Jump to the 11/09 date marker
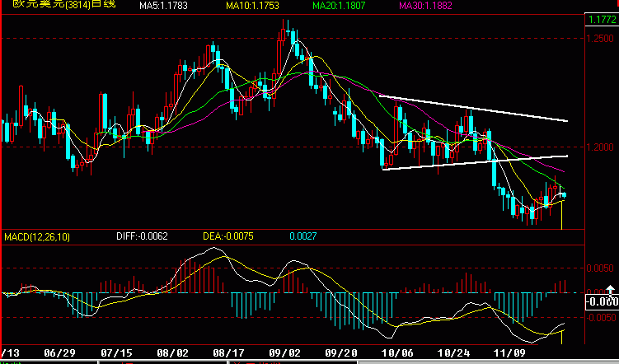 [509, 352]
